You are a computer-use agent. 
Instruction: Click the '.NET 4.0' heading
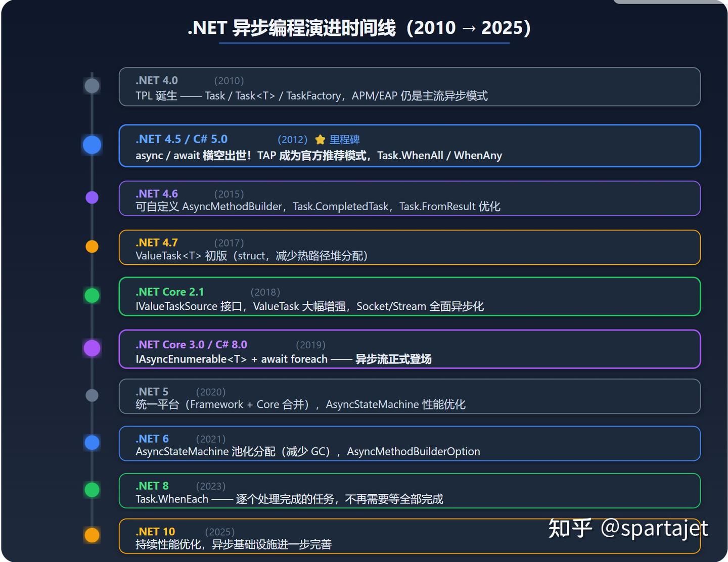point(157,80)
